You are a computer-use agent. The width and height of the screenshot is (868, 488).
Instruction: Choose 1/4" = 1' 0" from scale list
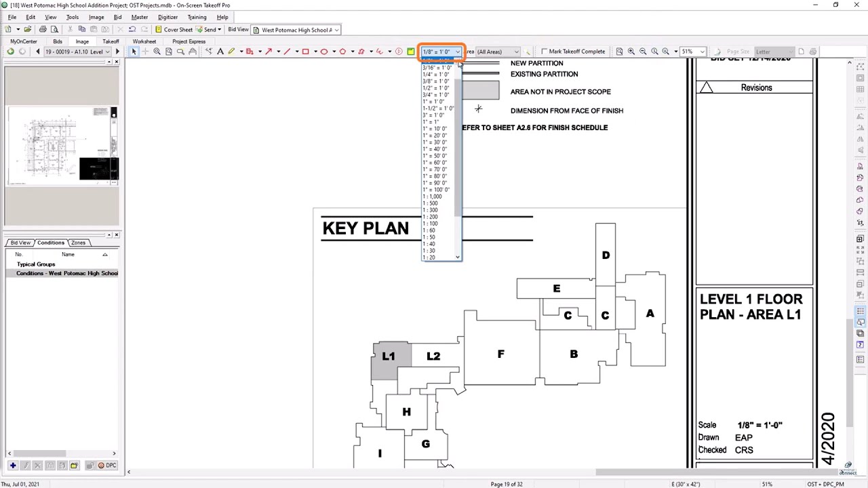436,75
